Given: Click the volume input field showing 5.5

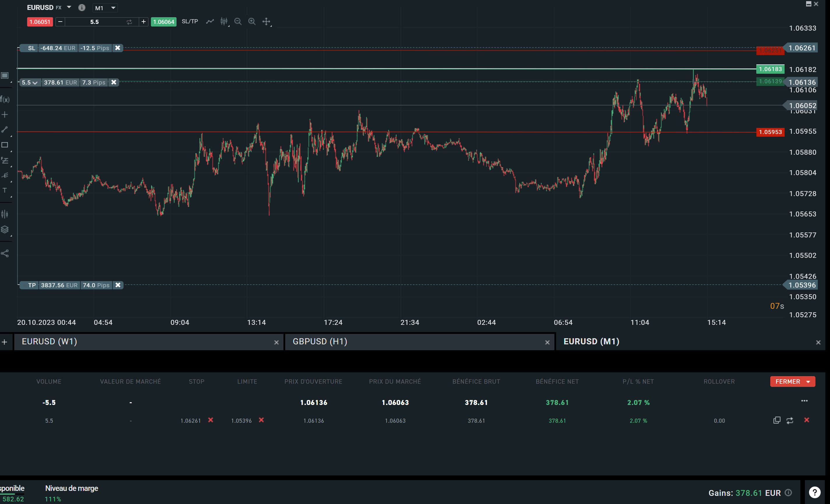Looking at the screenshot, I should (x=94, y=22).
